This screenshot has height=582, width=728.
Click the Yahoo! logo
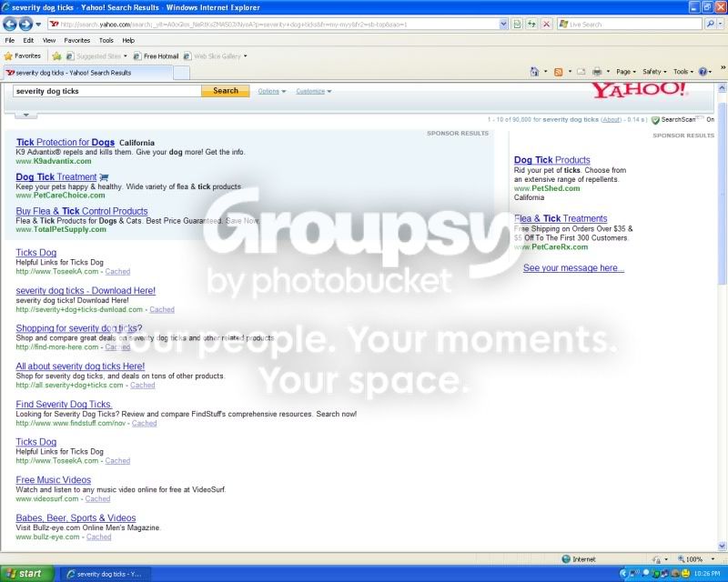pos(639,90)
